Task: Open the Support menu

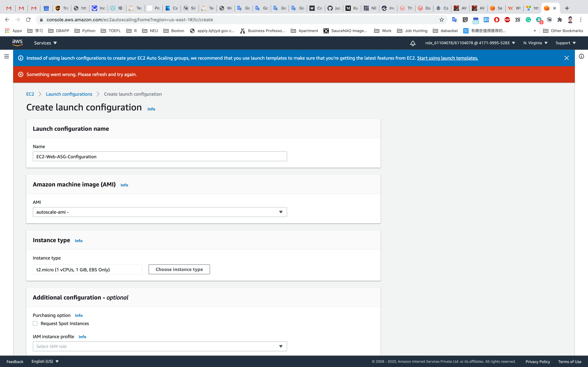Action: click(565, 43)
